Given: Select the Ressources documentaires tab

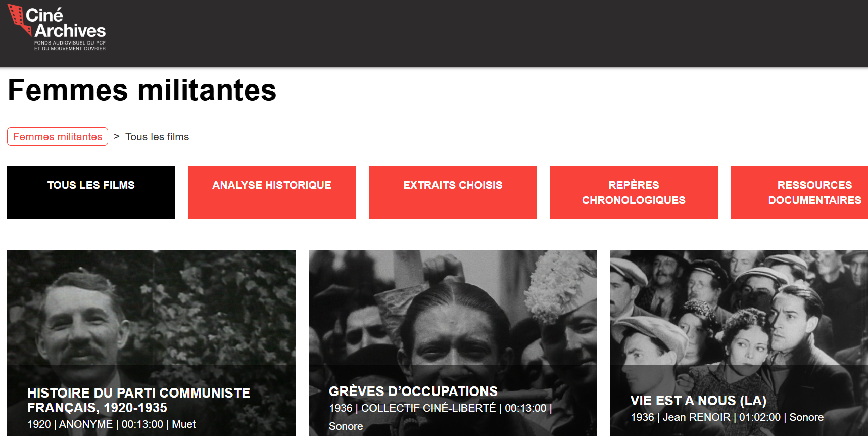Looking at the screenshot, I should [799, 192].
